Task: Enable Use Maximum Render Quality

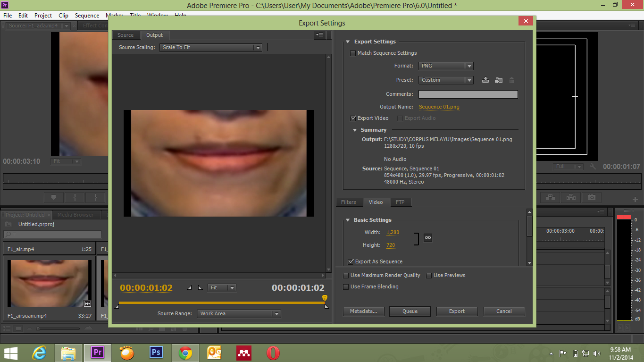Action: [346, 275]
